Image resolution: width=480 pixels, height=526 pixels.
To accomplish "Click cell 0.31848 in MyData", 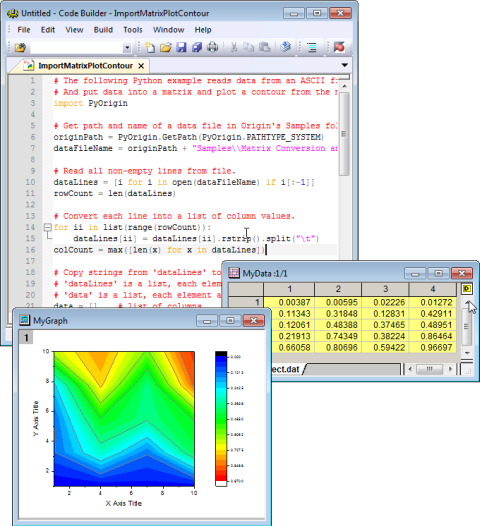I will 338,314.
